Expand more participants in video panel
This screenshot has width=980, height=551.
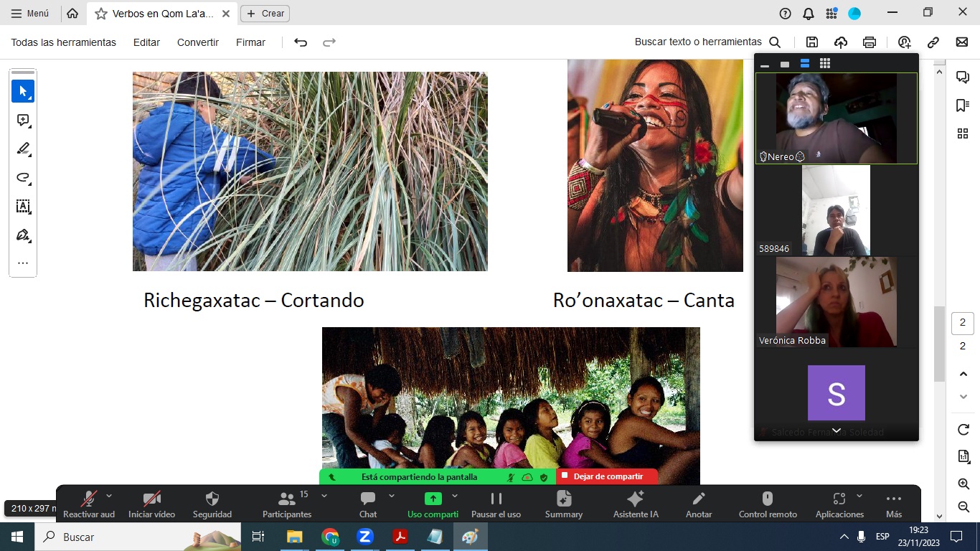point(837,430)
